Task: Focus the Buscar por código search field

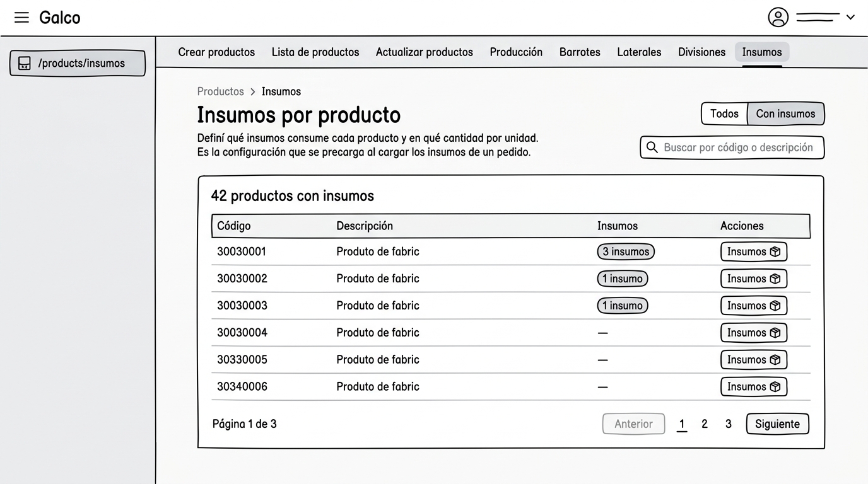Action: tap(732, 147)
